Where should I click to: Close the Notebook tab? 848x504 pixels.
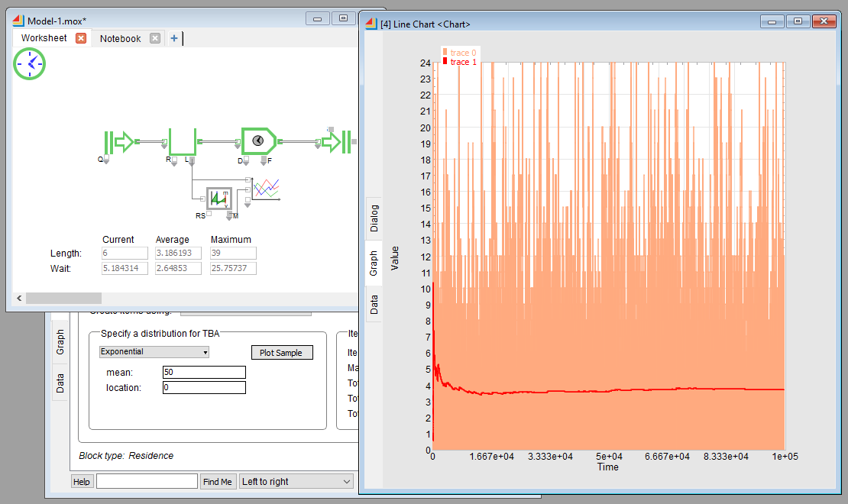pyautogui.click(x=155, y=38)
